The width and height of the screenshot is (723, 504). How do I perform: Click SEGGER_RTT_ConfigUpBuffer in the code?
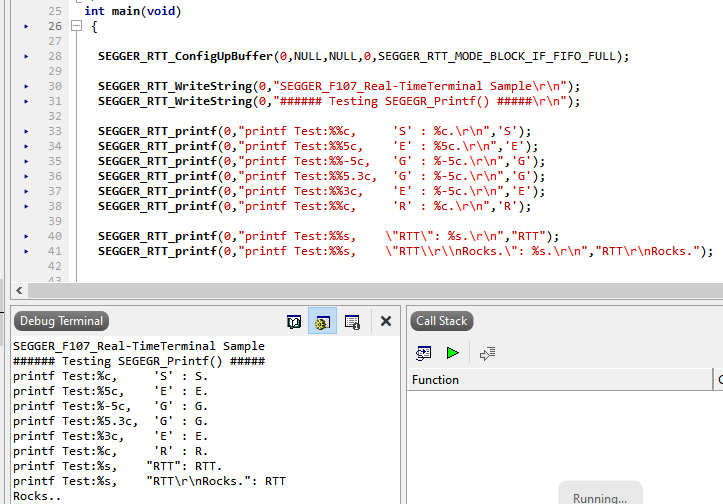(185, 56)
